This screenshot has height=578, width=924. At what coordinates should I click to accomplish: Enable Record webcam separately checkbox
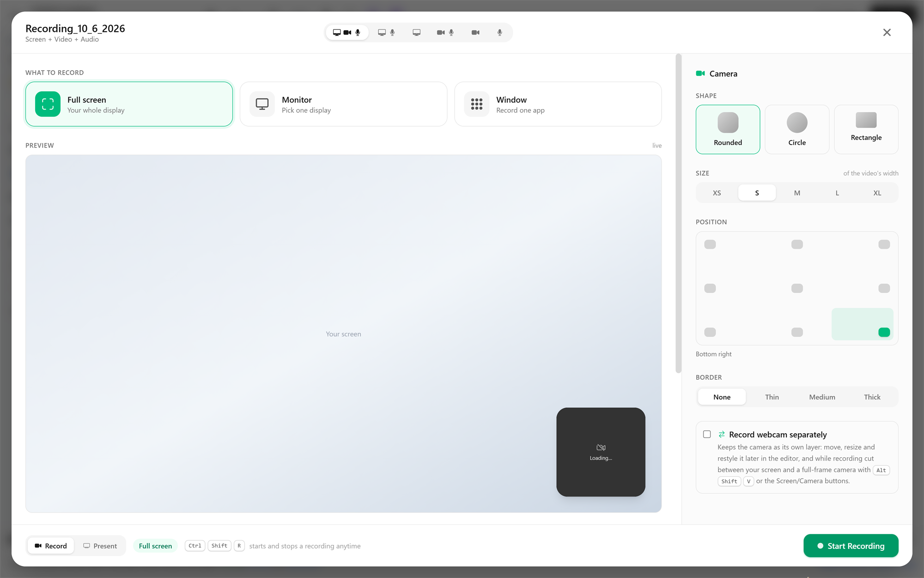(x=707, y=434)
